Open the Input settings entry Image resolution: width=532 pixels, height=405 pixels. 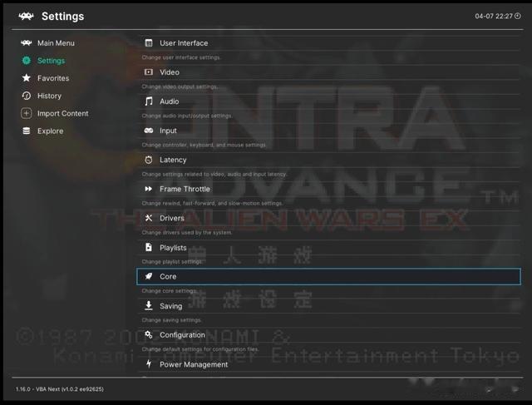coord(329,131)
